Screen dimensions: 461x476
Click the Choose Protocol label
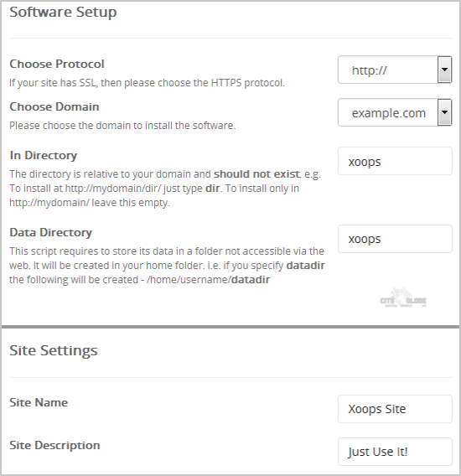coord(57,64)
